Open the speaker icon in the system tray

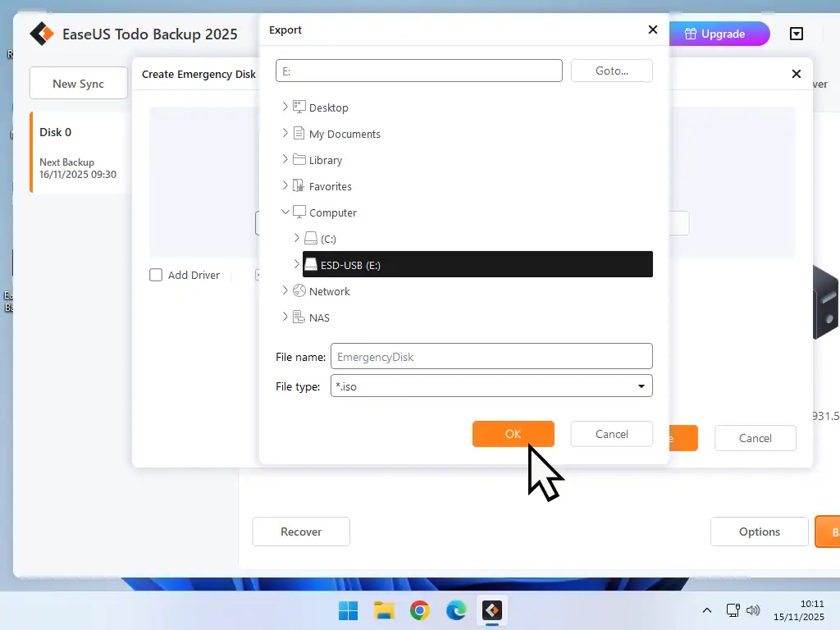click(753, 610)
